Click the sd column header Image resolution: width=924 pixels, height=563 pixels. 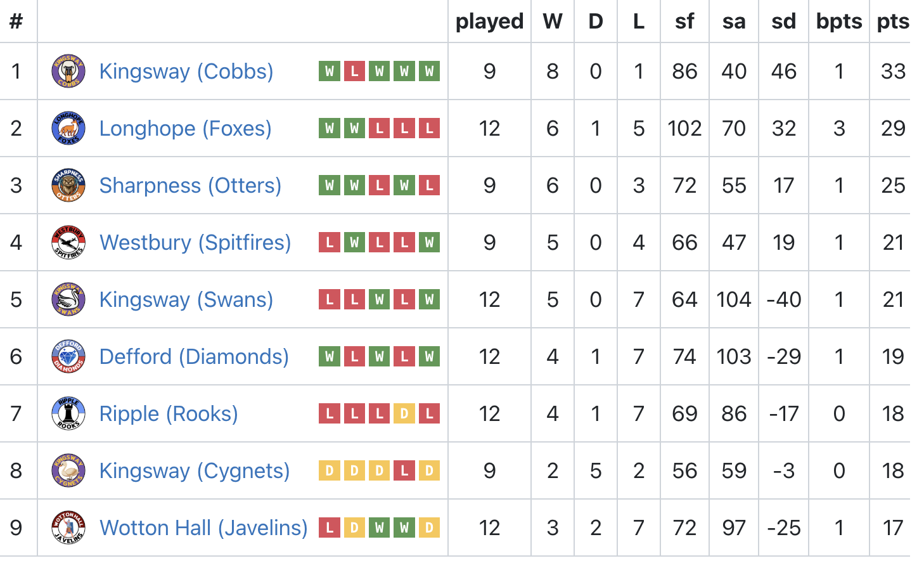coord(783,22)
